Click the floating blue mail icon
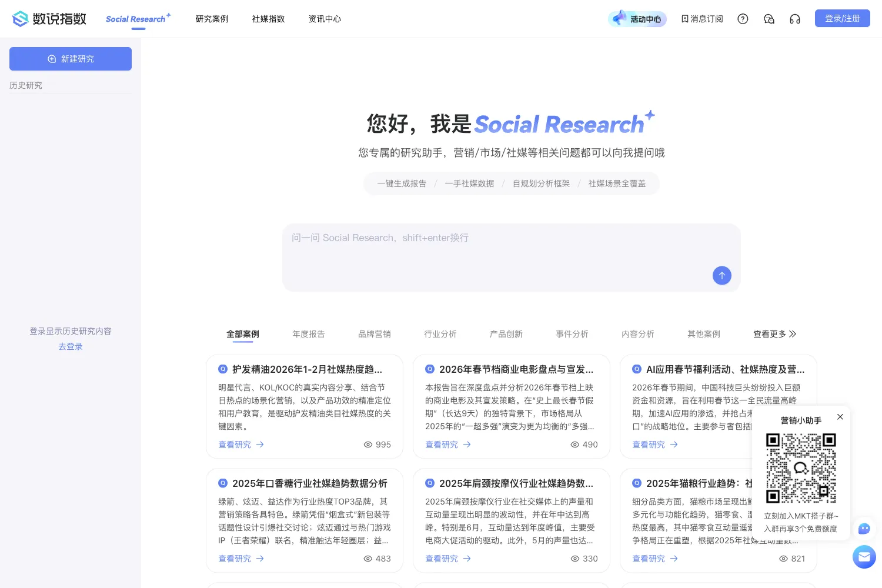Screen dimensions: 882x588 coord(864,557)
